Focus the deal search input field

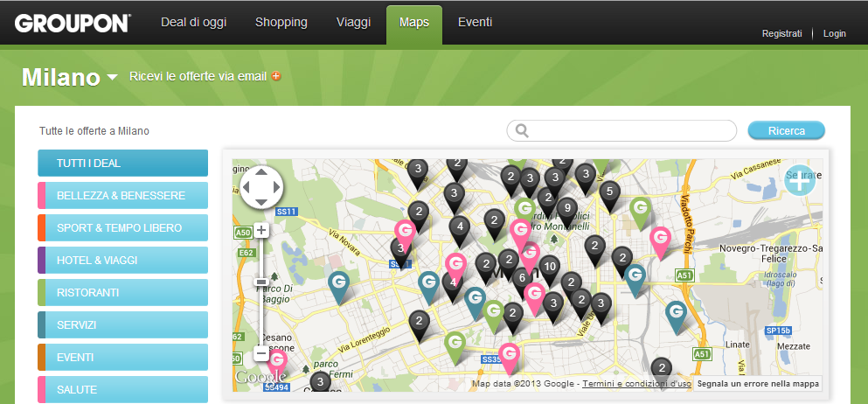[x=621, y=130]
